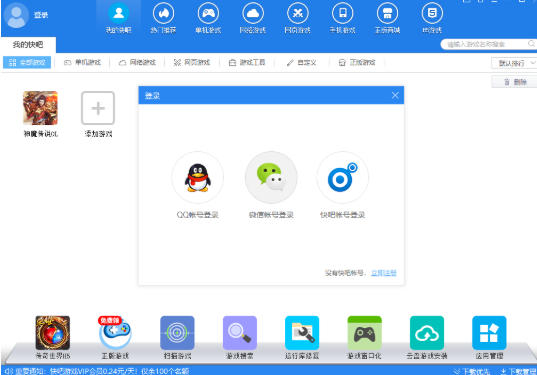537x375 pixels.
Task: Click the 立即注册 register link
Action: (384, 273)
